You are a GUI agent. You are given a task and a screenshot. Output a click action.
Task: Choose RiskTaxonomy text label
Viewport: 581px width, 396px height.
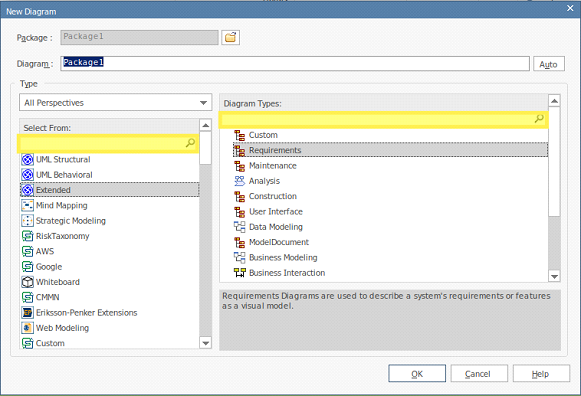[x=63, y=236]
